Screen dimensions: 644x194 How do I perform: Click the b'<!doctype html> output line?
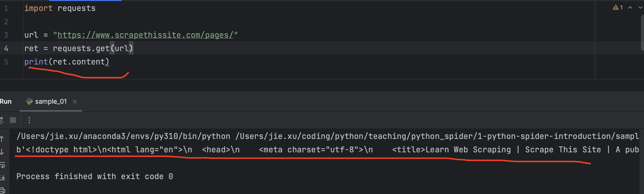pyautogui.click(x=327, y=149)
